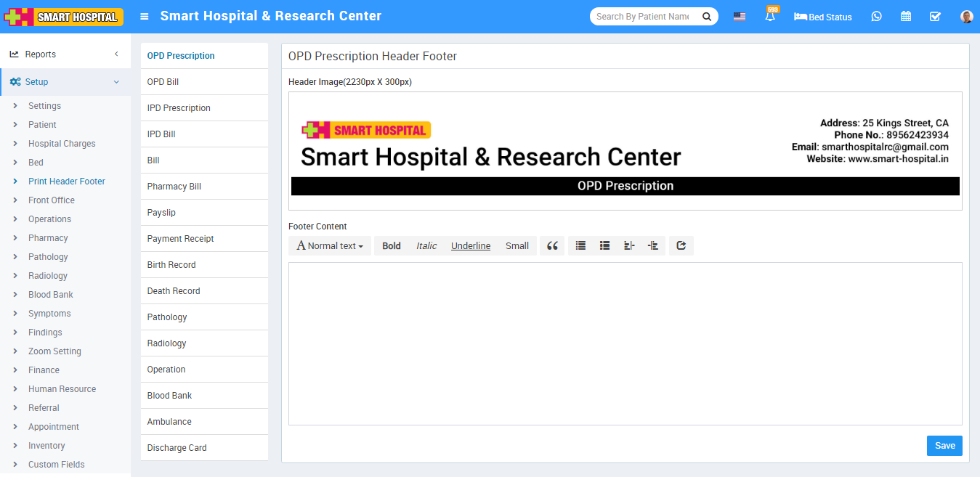The width and height of the screenshot is (980, 477).
Task: Select the Discharge Card tab
Action: 177,448
